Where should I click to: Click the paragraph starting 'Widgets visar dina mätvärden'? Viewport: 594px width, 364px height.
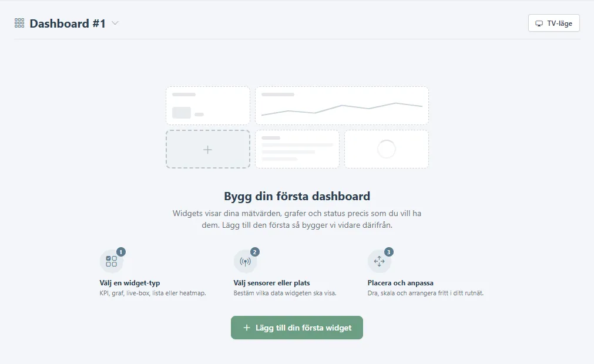point(297,219)
